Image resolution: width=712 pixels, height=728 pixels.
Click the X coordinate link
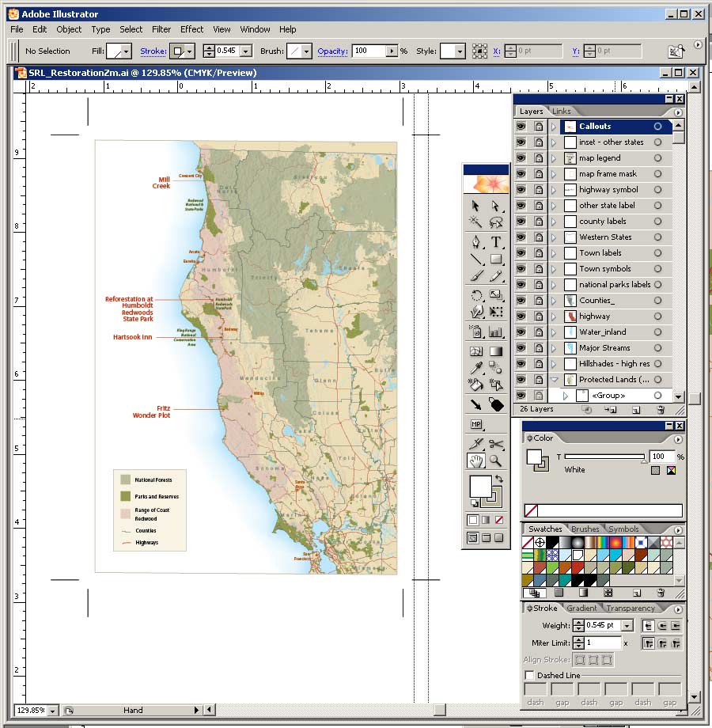pos(497,51)
